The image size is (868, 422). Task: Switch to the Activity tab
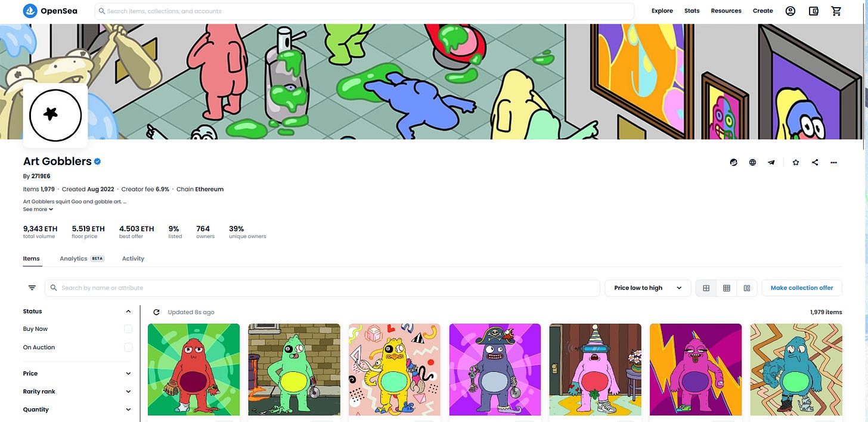(x=133, y=259)
